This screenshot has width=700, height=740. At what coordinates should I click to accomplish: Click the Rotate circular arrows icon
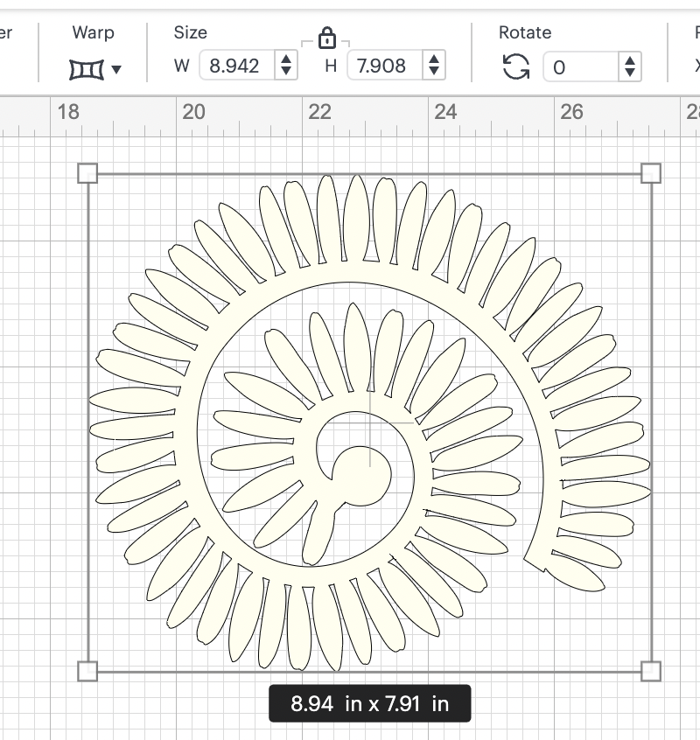516,66
